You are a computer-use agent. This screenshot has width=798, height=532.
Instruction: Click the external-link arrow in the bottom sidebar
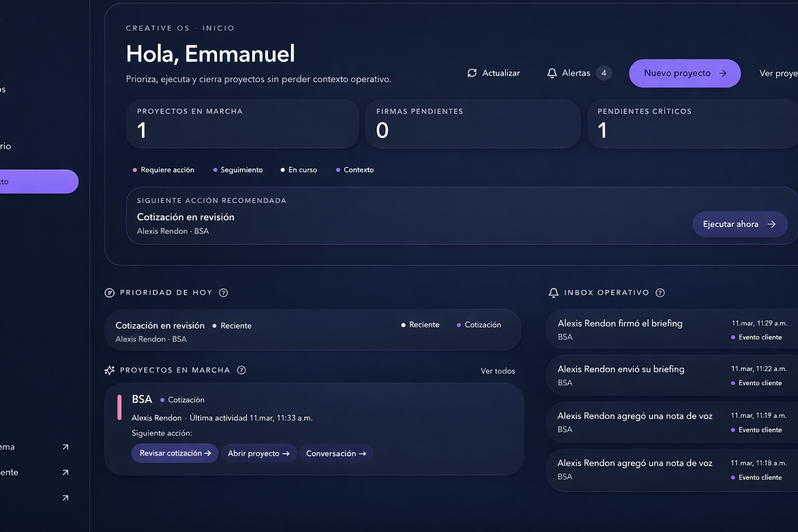[65, 498]
